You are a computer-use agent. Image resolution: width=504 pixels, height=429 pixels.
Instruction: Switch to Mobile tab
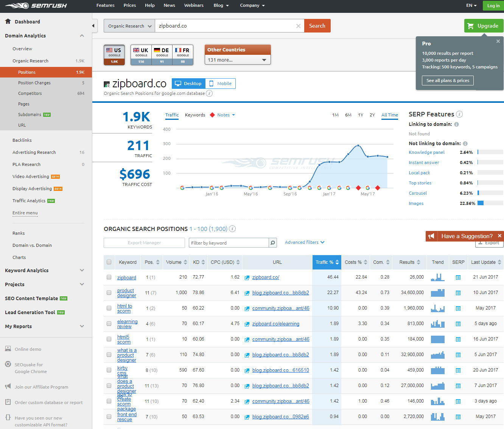221,84
